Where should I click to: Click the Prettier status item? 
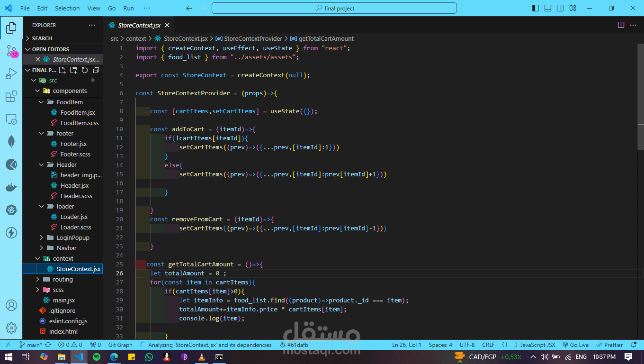point(610,345)
